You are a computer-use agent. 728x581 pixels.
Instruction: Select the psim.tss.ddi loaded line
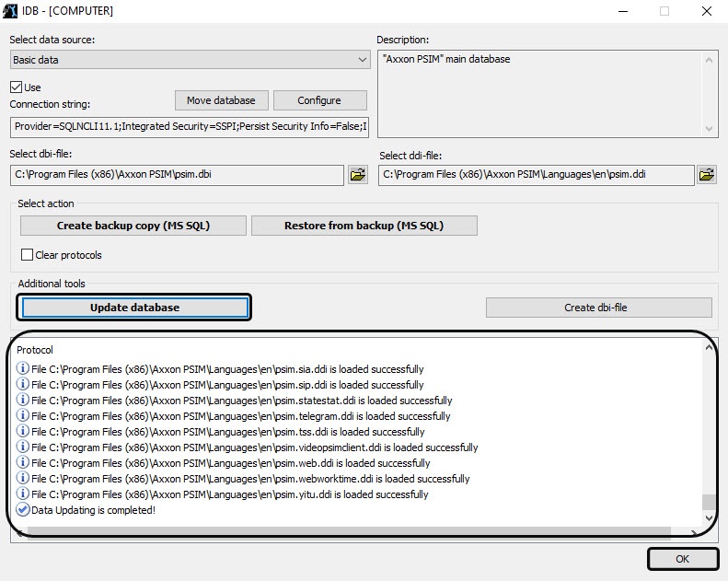228,432
